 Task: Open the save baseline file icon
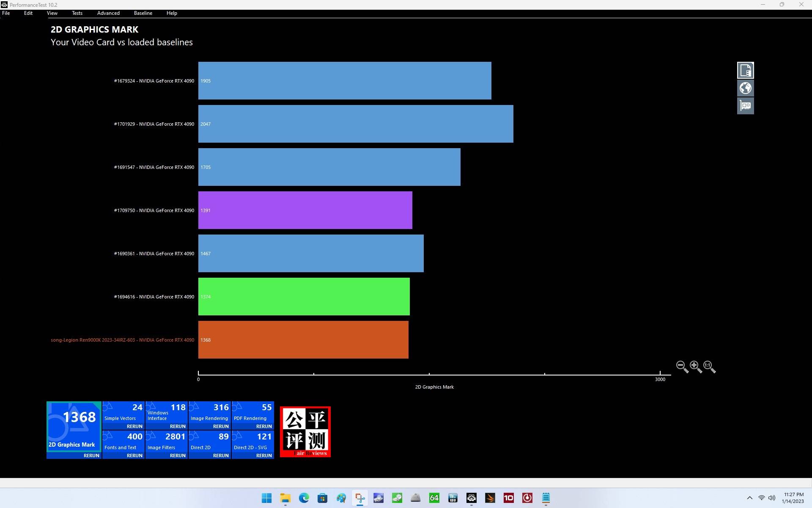point(745,70)
